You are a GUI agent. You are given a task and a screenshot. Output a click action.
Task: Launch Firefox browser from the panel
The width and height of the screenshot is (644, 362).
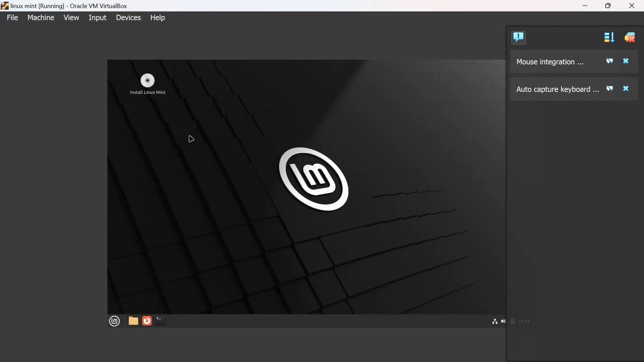click(147, 321)
